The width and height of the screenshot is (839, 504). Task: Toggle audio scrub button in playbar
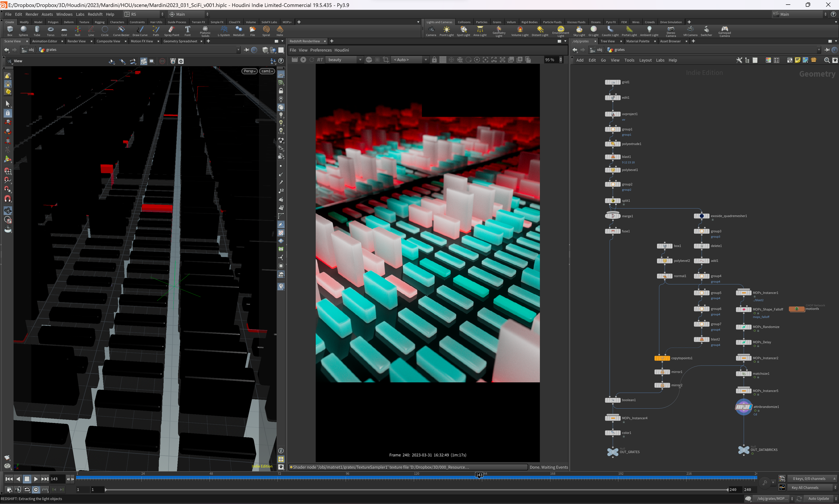18,489
